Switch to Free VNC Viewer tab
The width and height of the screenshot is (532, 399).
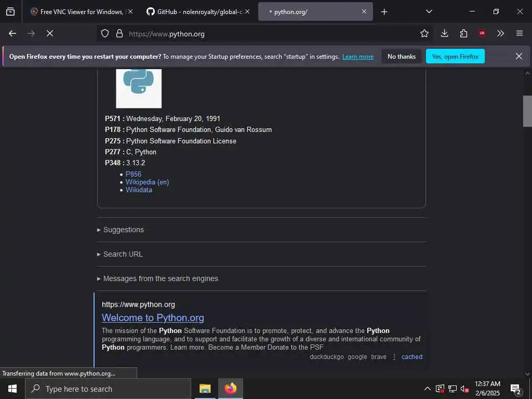[x=82, y=11]
